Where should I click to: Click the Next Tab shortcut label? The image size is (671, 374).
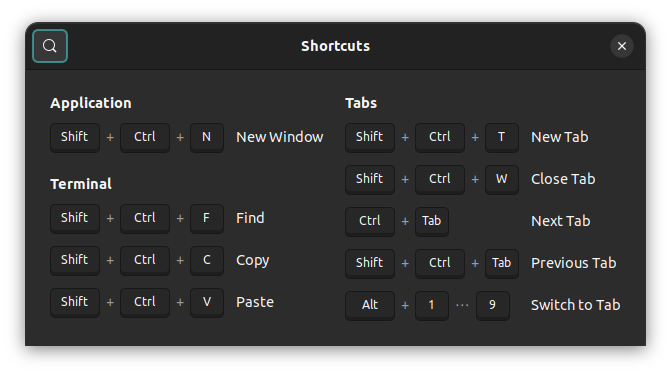pyautogui.click(x=561, y=221)
